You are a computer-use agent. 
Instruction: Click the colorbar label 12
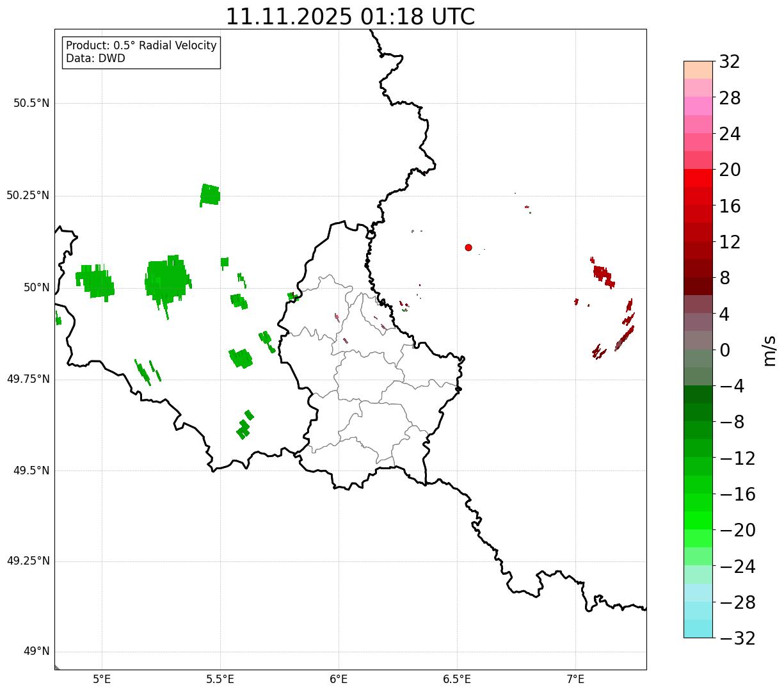pyautogui.click(x=730, y=242)
